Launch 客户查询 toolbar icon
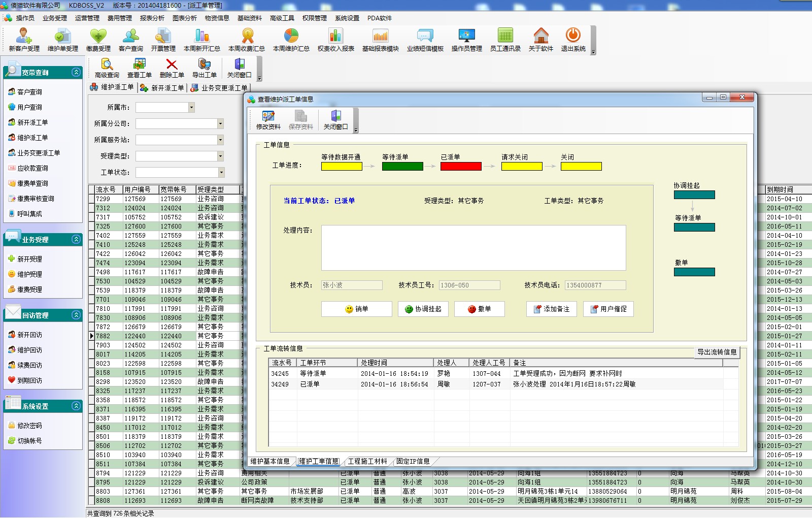 click(130, 40)
